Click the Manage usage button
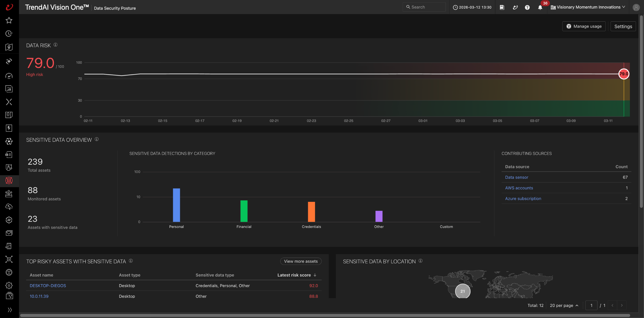 (x=584, y=26)
